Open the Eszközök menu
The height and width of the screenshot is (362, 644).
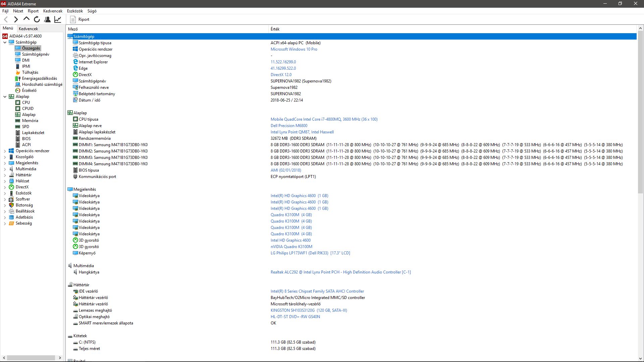point(75,11)
